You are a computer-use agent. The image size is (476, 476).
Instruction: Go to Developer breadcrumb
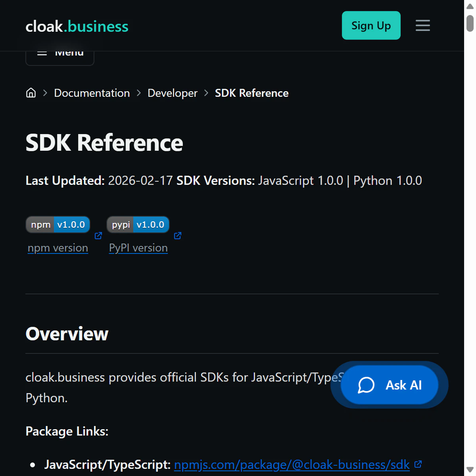tap(173, 93)
